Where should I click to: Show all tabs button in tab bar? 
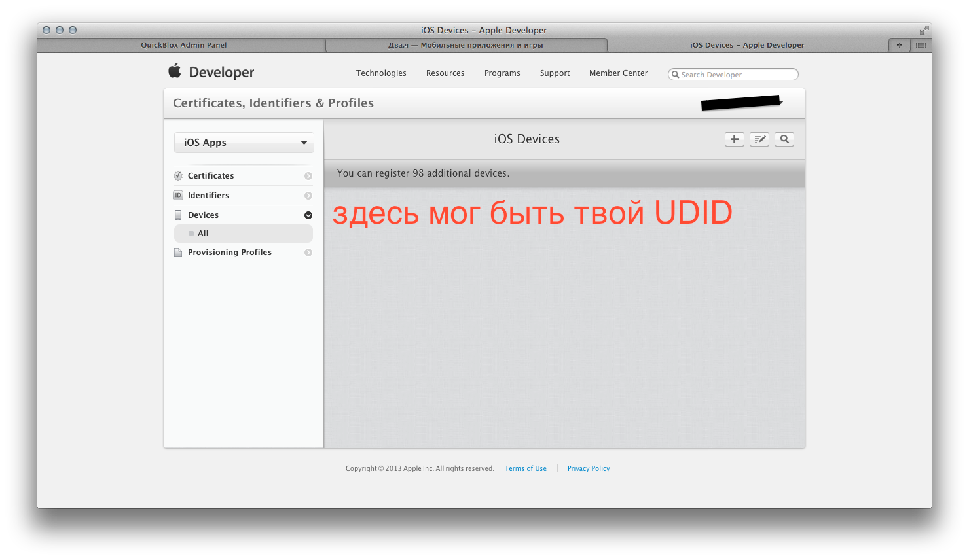pyautogui.click(x=921, y=45)
